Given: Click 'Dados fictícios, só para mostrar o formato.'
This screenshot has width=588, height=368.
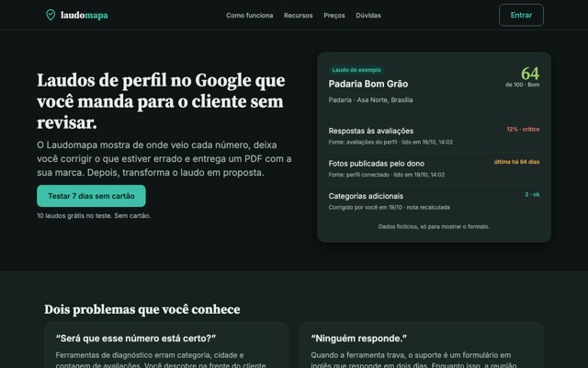Looking at the screenshot, I should (x=434, y=226).
